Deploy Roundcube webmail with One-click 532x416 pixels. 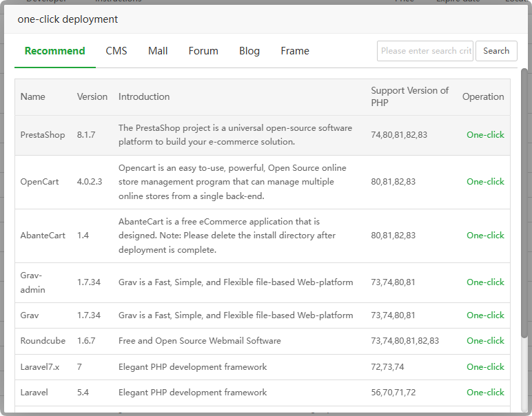485,341
